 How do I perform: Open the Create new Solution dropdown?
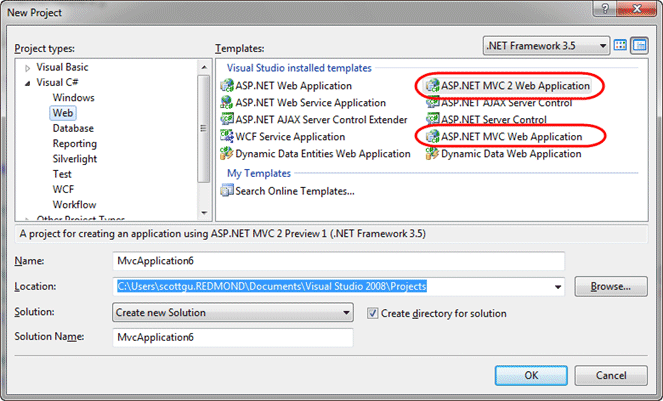click(x=233, y=313)
